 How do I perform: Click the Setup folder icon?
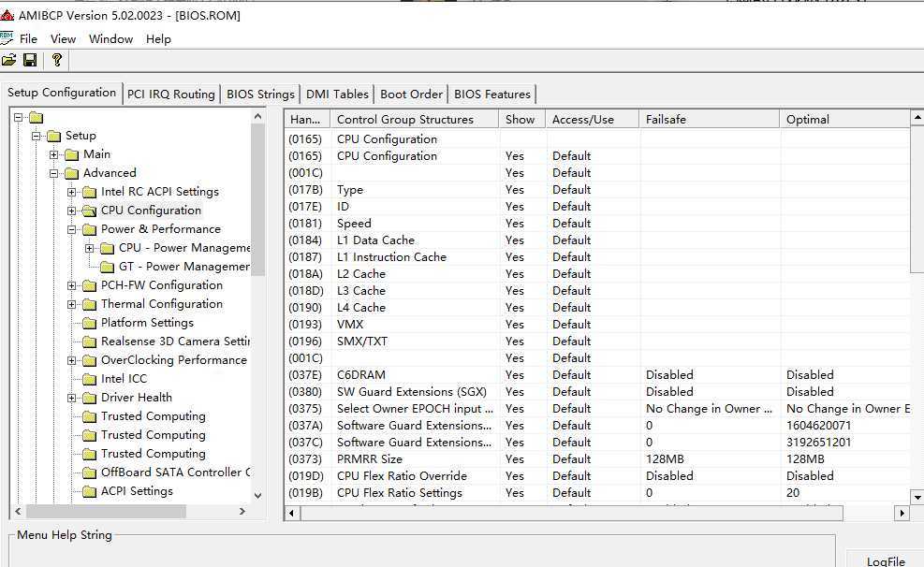[x=54, y=136]
